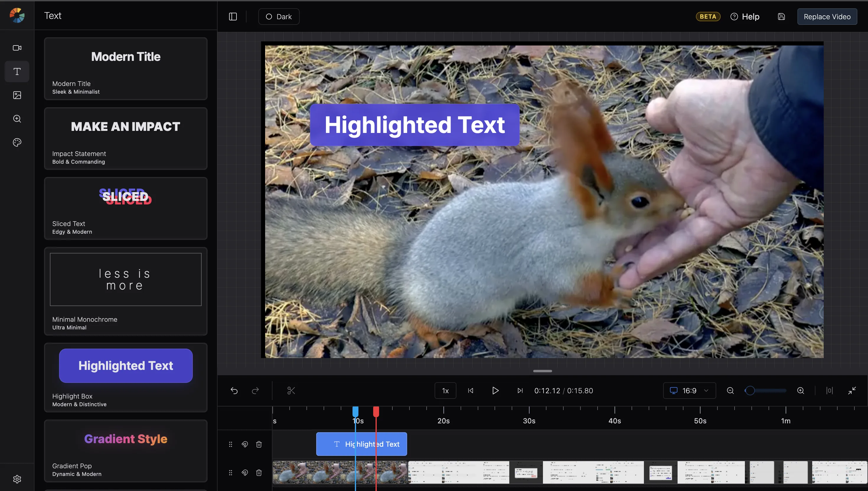Click the save project icon
Viewport: 868px width, 491px height.
(x=781, y=17)
